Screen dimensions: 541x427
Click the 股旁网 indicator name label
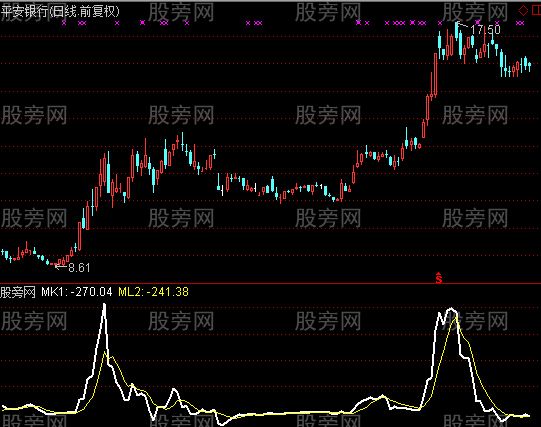[x=18, y=292]
